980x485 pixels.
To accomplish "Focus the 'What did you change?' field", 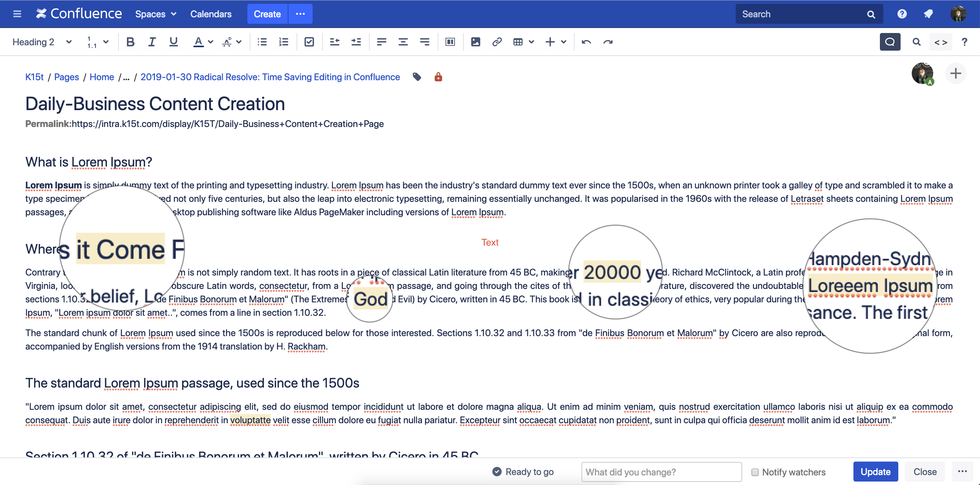I will [661, 472].
